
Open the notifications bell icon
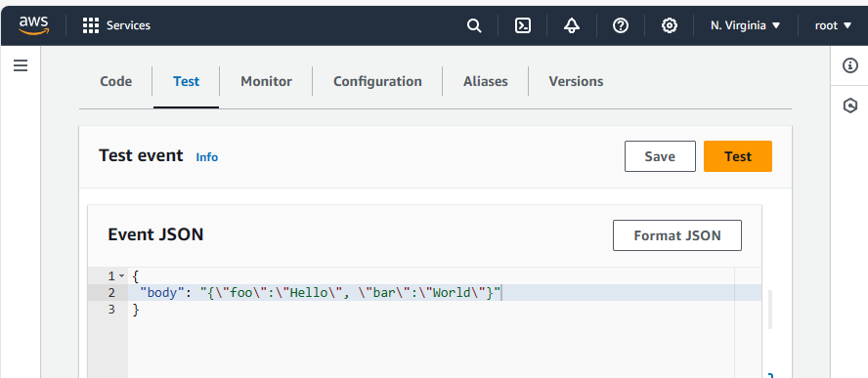click(x=572, y=25)
